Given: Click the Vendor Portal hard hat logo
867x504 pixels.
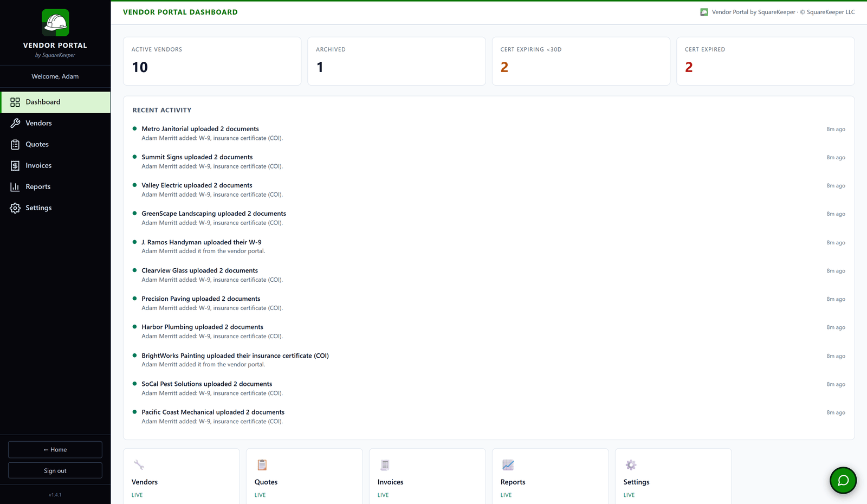Looking at the screenshot, I should 55,23.
